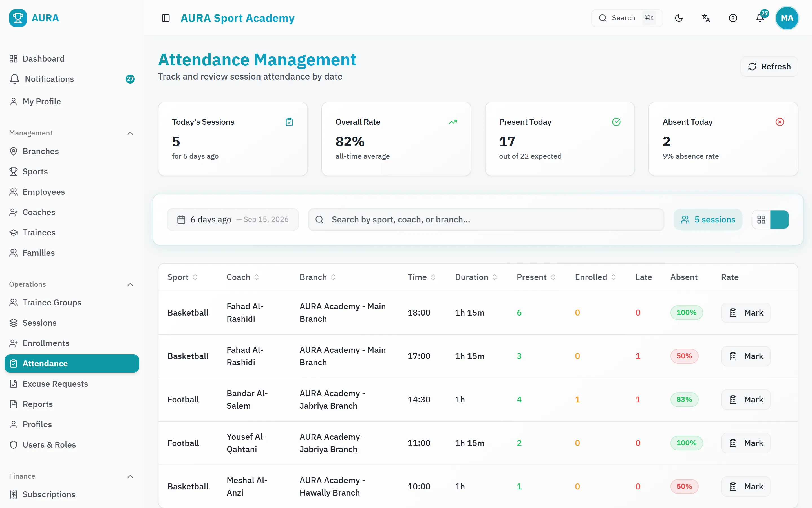Sort table by Sport column
This screenshot has width=812, height=508.
click(x=182, y=277)
